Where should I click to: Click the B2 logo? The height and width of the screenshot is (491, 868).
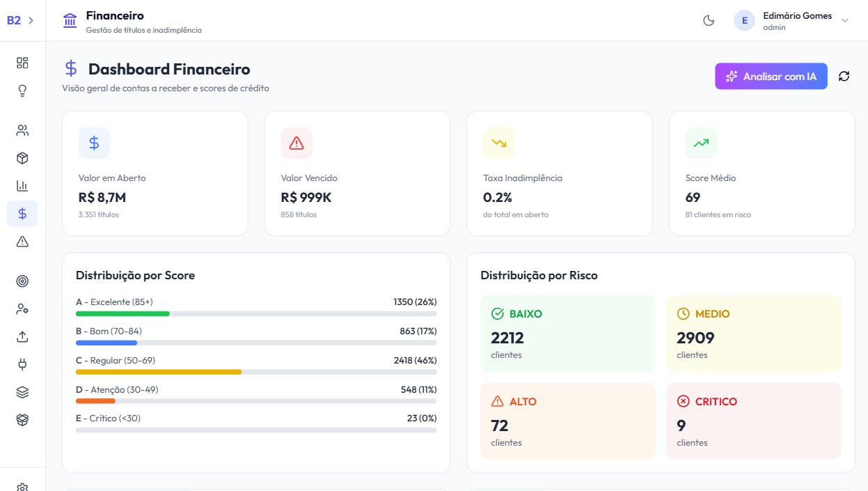point(14,20)
